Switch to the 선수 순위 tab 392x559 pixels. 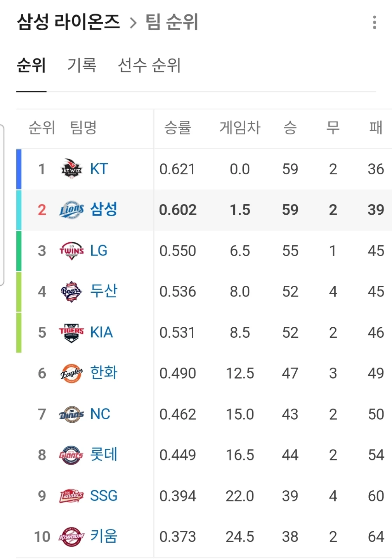pos(149,65)
